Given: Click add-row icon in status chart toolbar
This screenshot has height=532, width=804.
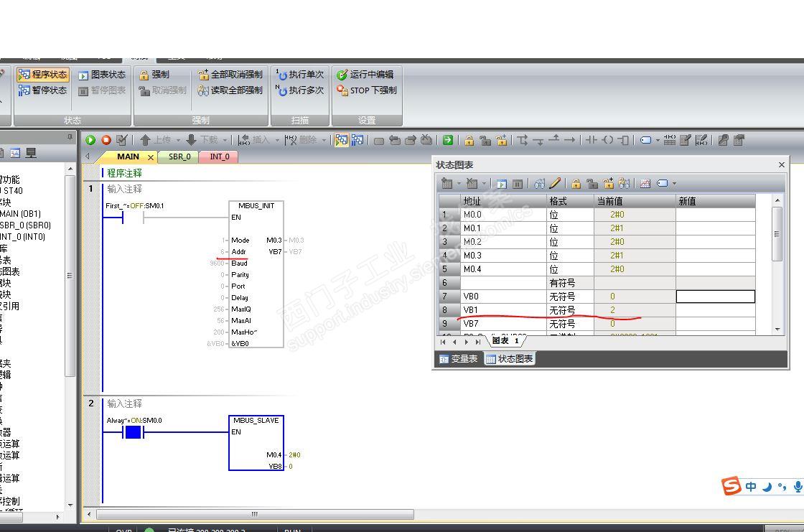Looking at the screenshot, I should [x=447, y=183].
